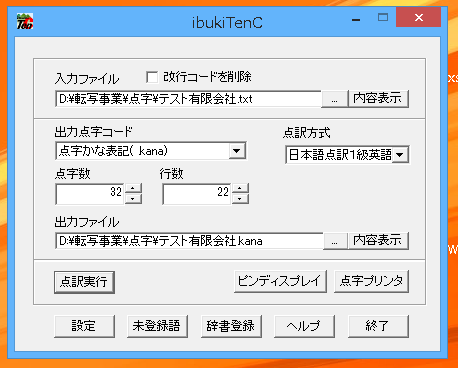This screenshot has height=368, width=458.
Task: Open 辞書登録 dictionary registration
Action: click(231, 326)
